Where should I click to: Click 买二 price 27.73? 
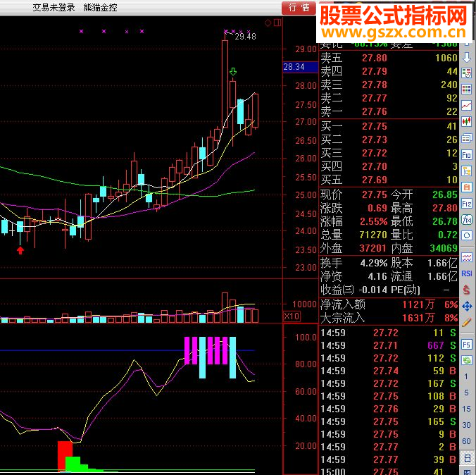tap(375, 140)
